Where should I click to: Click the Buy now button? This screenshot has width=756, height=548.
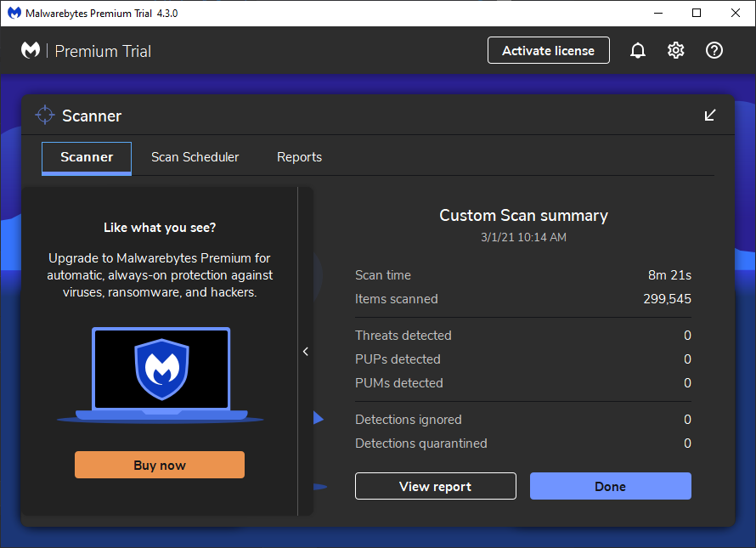160,465
